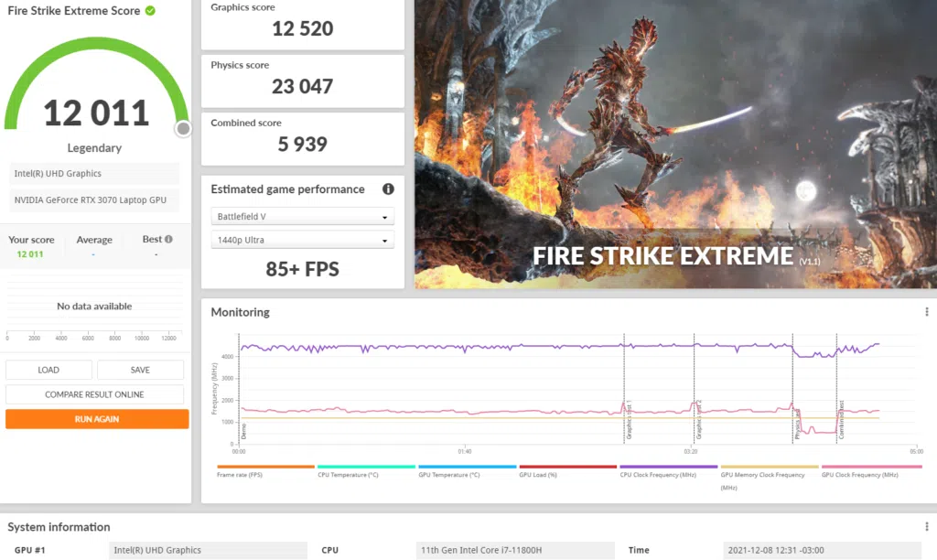Select the NVIDIA GeForce RTX 3070 entry
Screen dimensions: 937x560
click(x=93, y=199)
